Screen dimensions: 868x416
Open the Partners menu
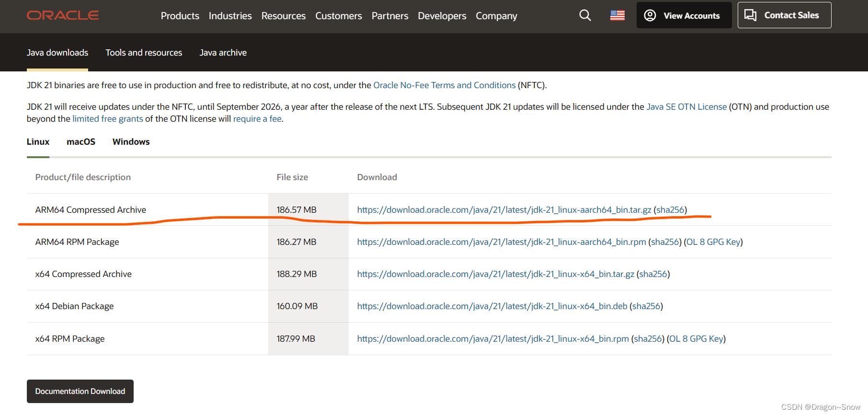[390, 16]
